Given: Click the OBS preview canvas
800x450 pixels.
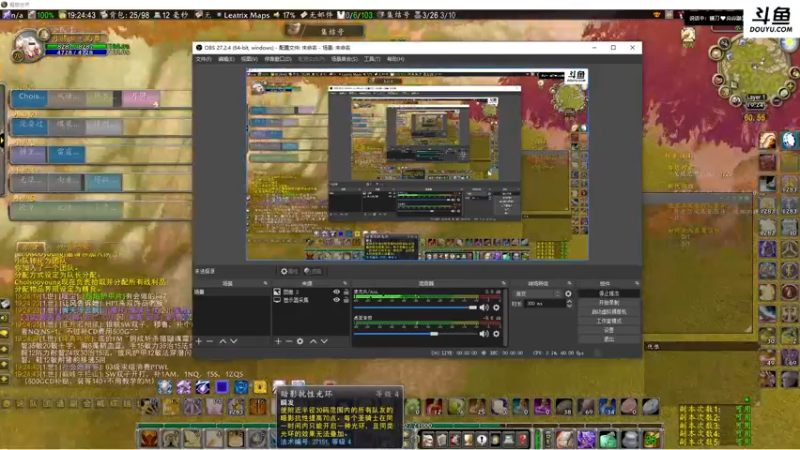Looking at the screenshot, I should click(417, 164).
